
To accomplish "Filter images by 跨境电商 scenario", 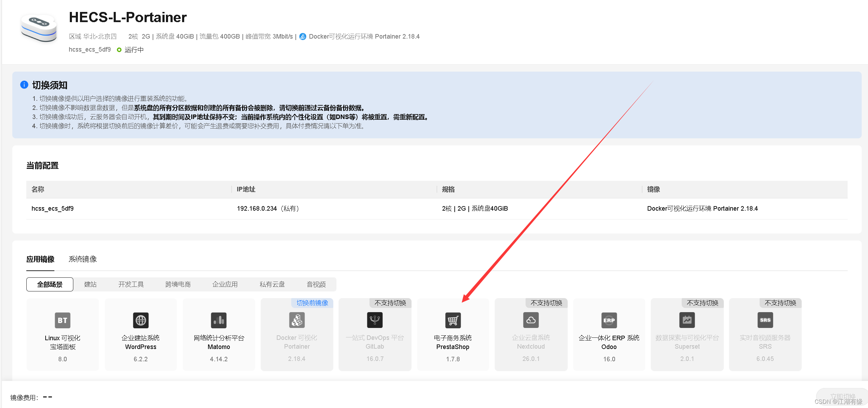I will (x=178, y=284).
